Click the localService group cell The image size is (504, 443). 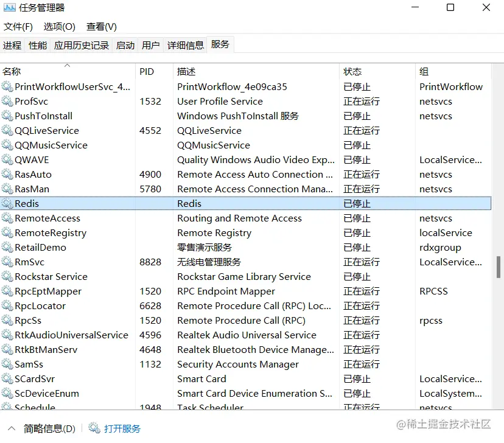click(446, 232)
